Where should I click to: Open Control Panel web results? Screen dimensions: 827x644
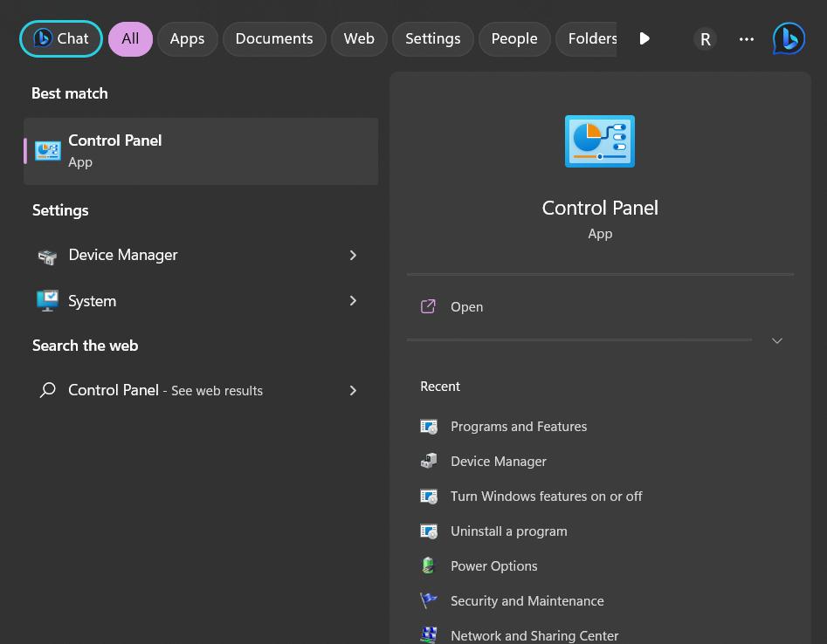click(201, 391)
